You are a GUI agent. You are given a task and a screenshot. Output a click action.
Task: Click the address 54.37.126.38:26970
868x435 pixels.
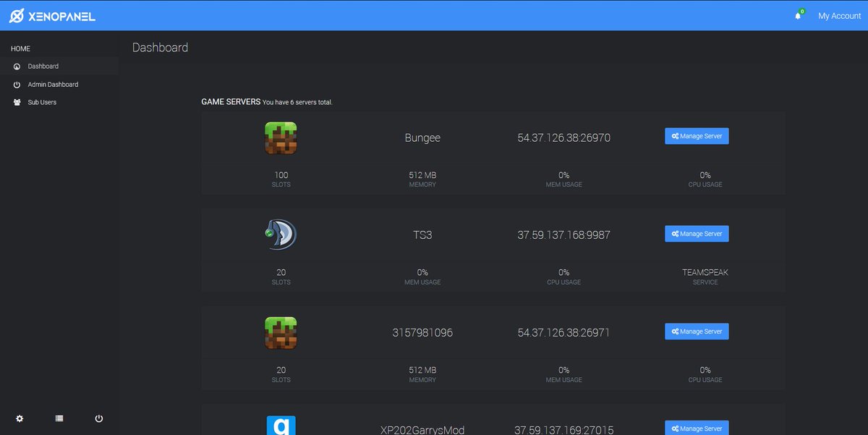click(564, 138)
